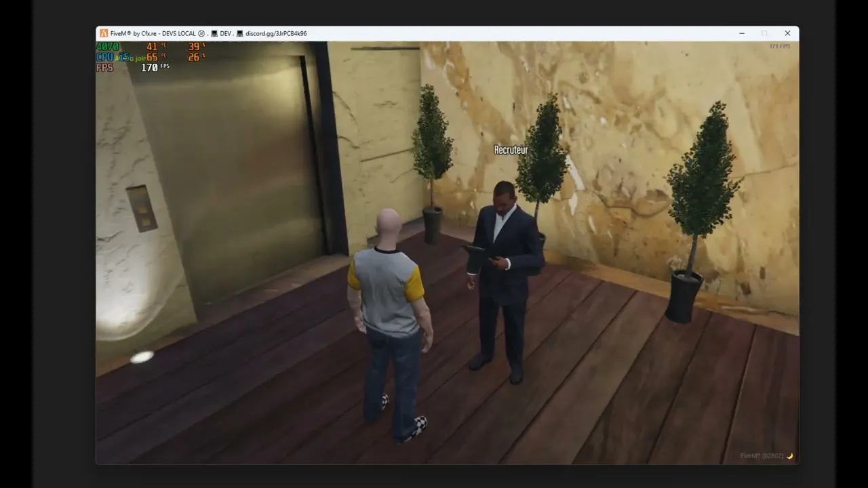Image resolution: width=868 pixels, height=488 pixels.
Task: Click the overlay FPS value 170
Action: 149,68
